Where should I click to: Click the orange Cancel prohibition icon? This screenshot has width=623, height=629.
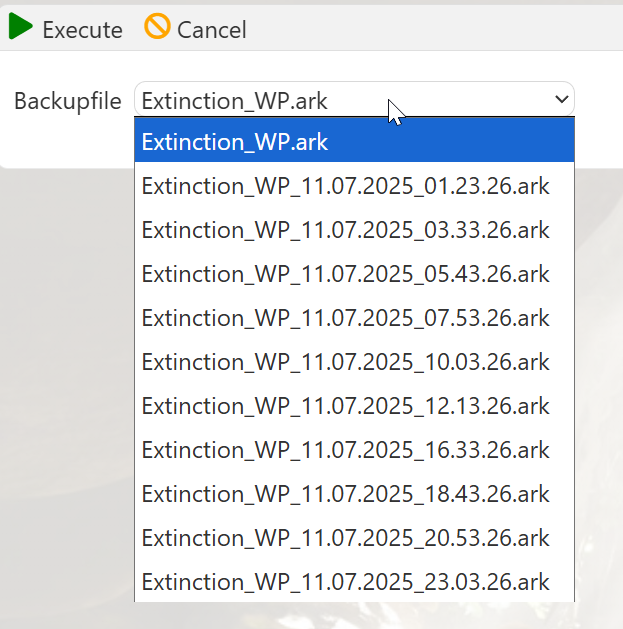[x=157, y=26]
